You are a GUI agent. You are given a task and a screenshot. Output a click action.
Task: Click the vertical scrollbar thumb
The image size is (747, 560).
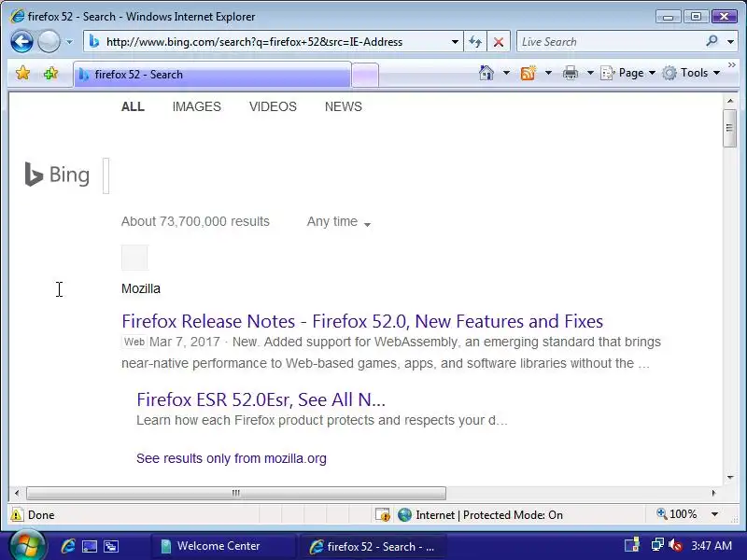coord(730,128)
